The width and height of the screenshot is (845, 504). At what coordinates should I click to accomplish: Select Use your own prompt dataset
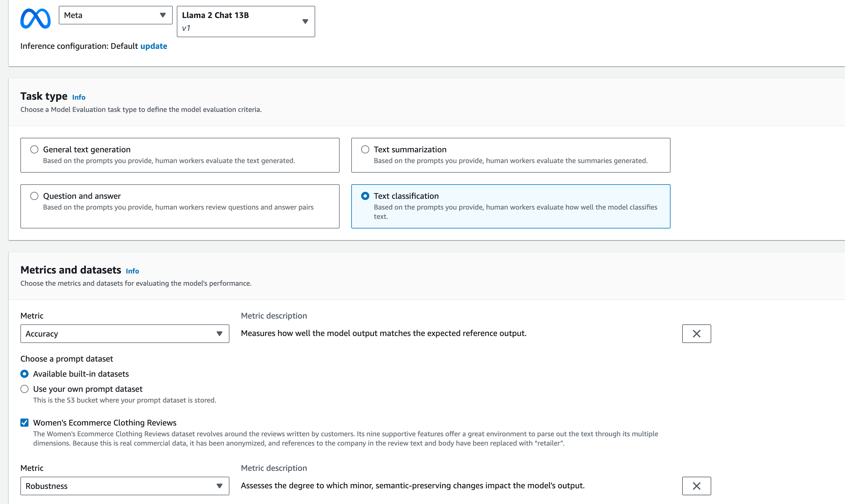pos(24,389)
